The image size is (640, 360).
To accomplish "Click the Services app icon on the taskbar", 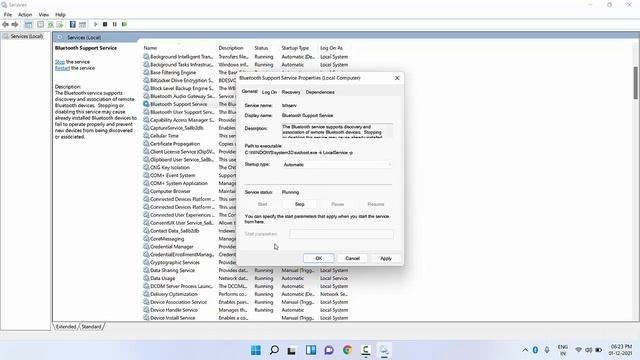I will point(384,350).
